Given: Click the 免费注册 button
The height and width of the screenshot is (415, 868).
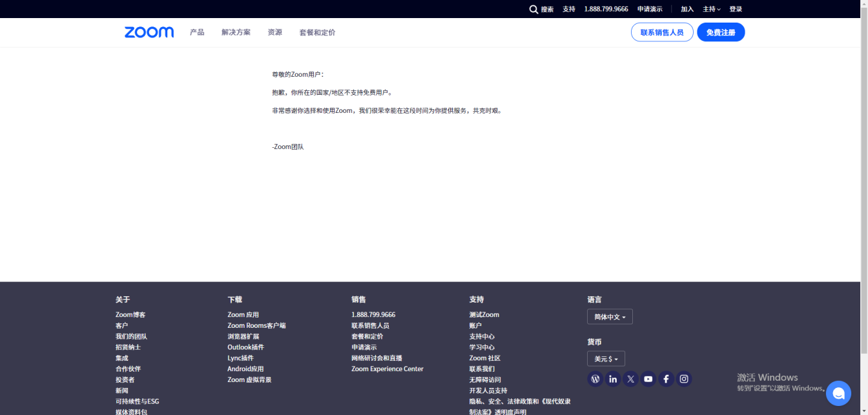Looking at the screenshot, I should 721,32.
